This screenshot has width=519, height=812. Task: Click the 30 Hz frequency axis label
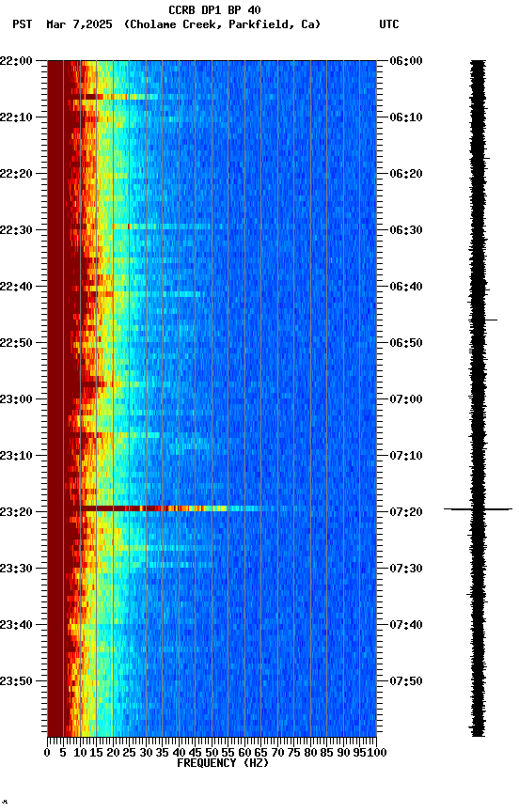click(146, 754)
